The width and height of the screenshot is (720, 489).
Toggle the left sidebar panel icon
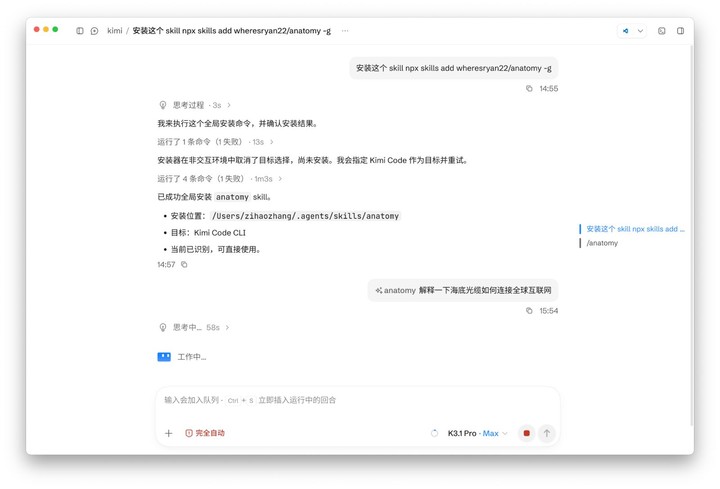[x=80, y=31]
